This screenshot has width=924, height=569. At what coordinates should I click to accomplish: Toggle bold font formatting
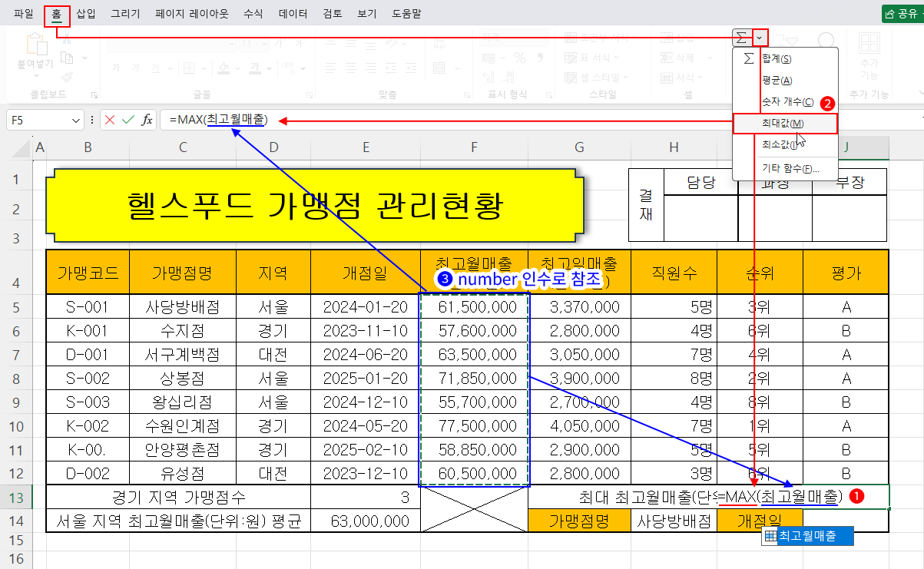(117, 68)
